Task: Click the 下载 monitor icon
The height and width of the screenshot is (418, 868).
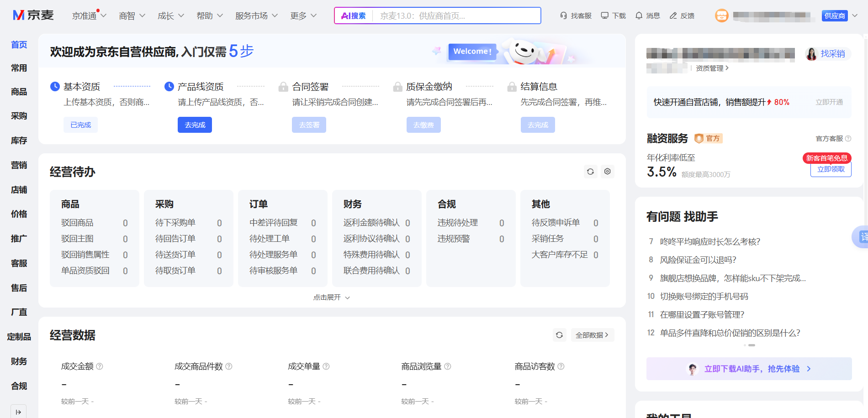Action: [605, 16]
